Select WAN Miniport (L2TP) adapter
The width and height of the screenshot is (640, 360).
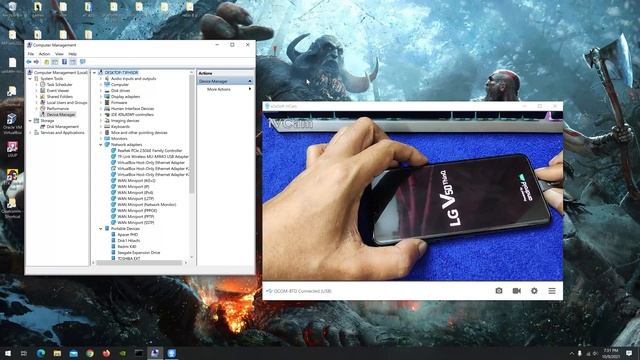[136, 198]
